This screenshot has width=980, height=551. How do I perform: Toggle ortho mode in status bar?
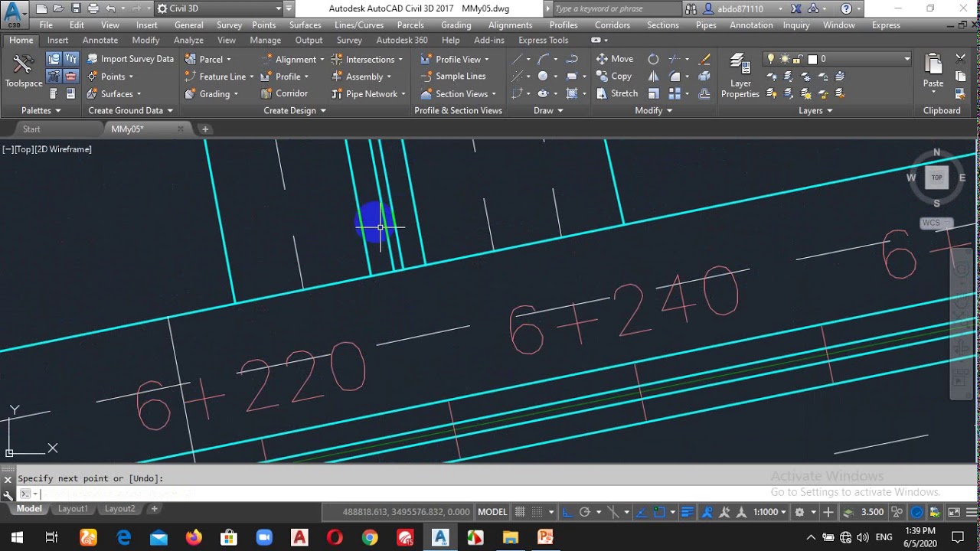click(x=568, y=512)
